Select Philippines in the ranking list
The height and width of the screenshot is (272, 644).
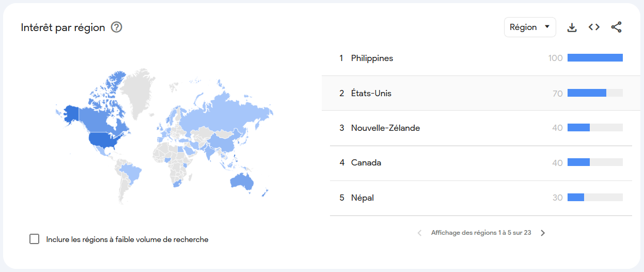372,58
